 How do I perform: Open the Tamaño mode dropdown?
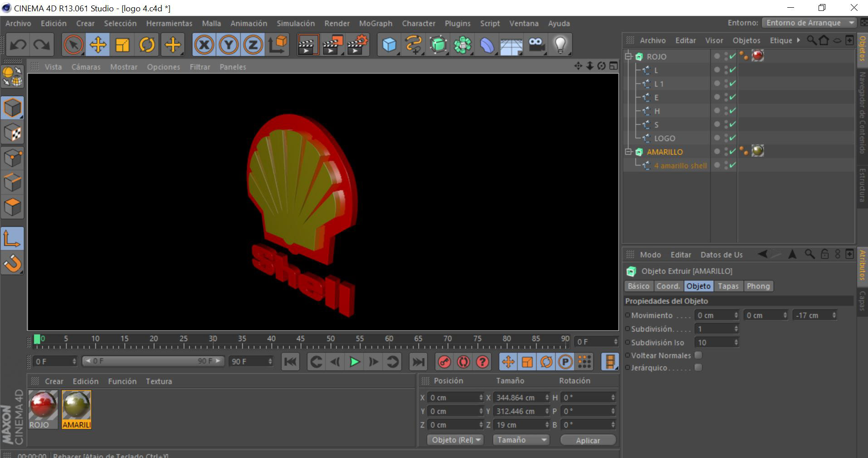click(521, 440)
